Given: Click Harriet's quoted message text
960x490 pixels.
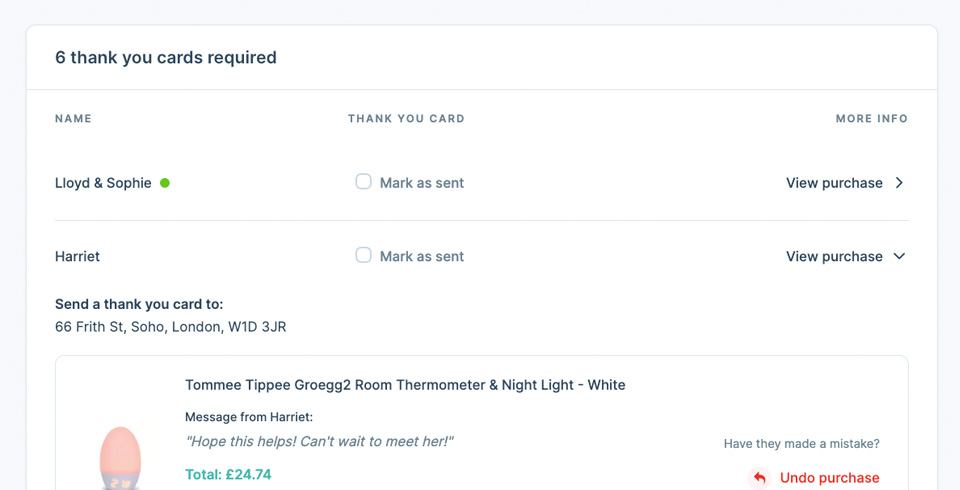Looking at the screenshot, I should 319,441.
